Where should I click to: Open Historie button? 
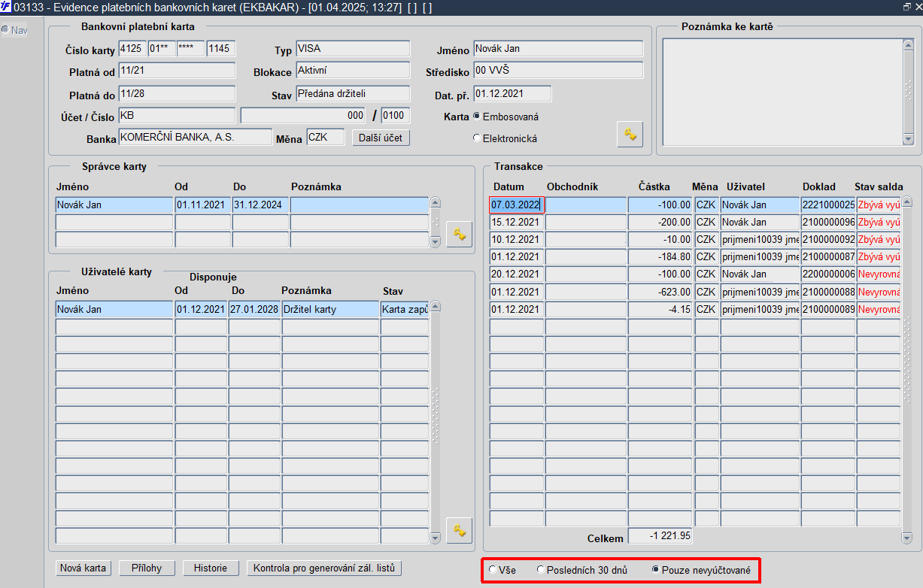click(211, 568)
